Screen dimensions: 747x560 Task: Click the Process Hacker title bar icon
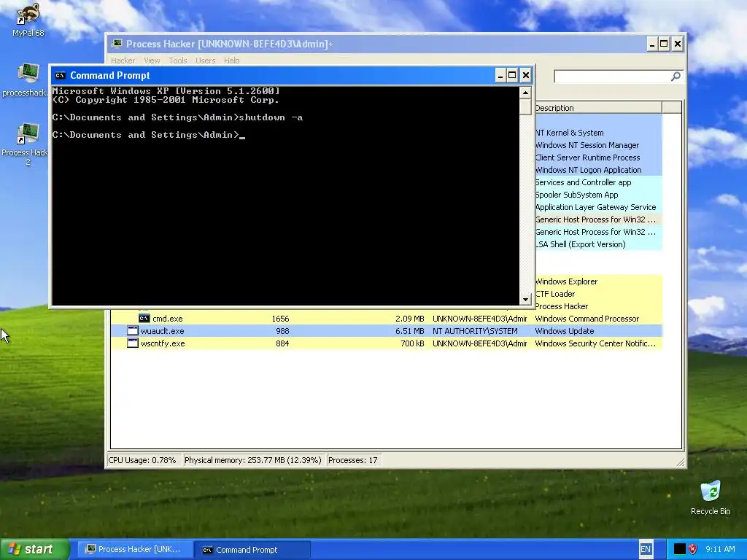click(x=117, y=44)
